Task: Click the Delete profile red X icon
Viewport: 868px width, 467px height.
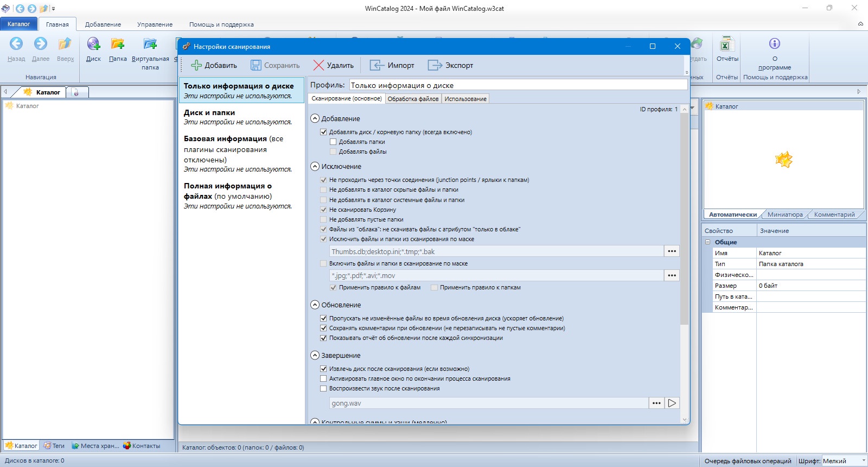Action: 319,65
